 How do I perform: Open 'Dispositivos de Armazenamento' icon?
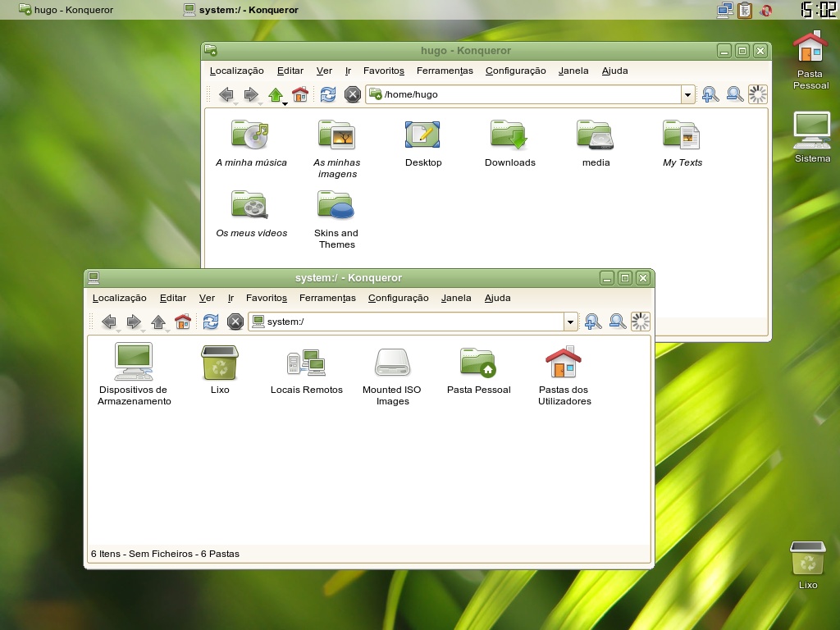[134, 374]
